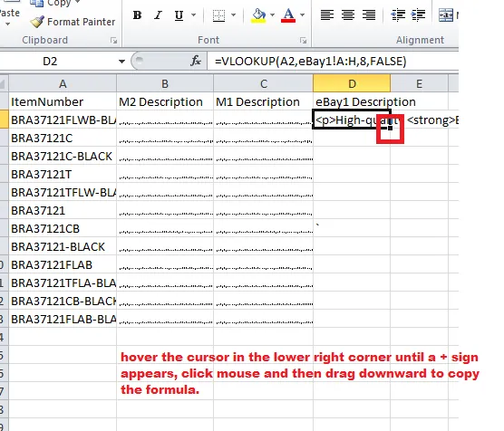Click the Insert Function fx button
504x431 pixels.
[x=196, y=61]
